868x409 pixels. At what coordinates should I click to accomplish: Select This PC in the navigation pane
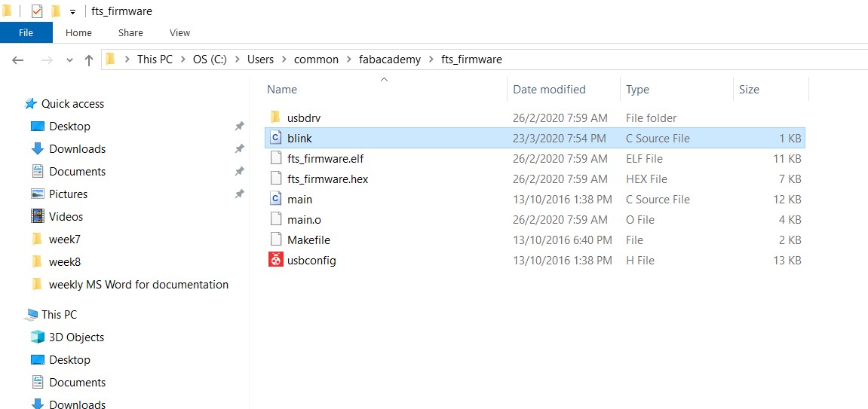59,315
